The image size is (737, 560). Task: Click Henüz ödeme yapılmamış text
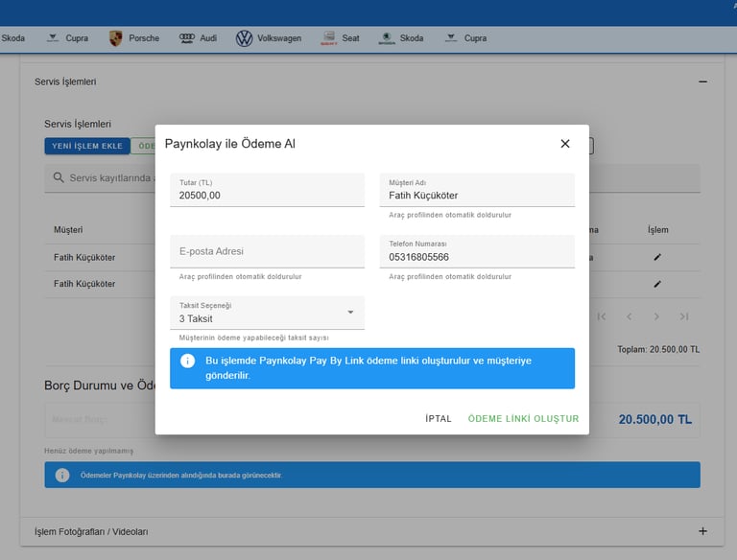click(x=89, y=451)
